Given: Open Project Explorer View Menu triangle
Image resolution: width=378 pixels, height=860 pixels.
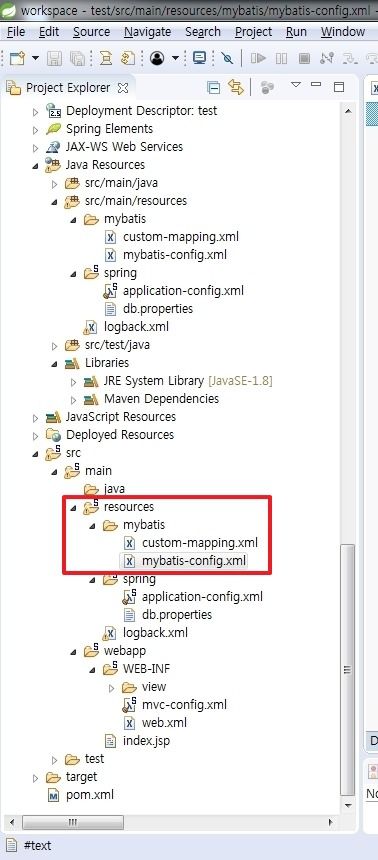Looking at the screenshot, I should 296,85.
